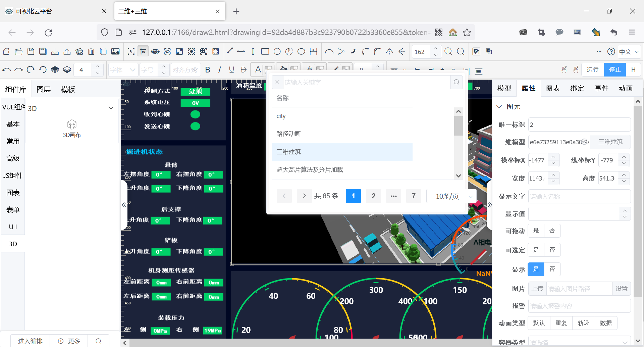The height and width of the screenshot is (347, 644).
Task: Click the redo arrow icon
Action: [x=19, y=70]
